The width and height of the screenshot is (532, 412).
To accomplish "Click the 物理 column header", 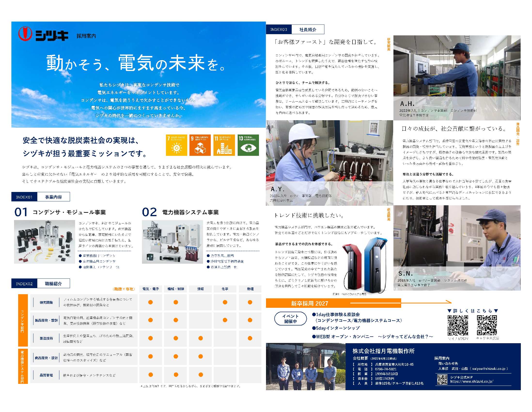I will coord(250,289).
